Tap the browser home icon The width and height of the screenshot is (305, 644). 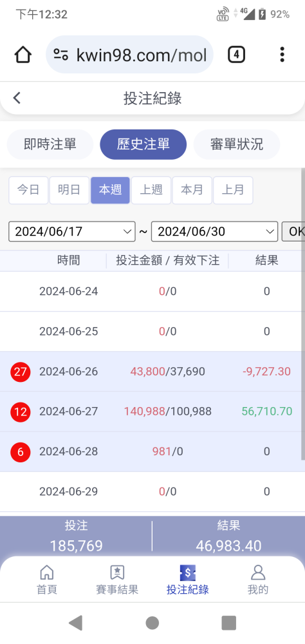tap(23, 55)
